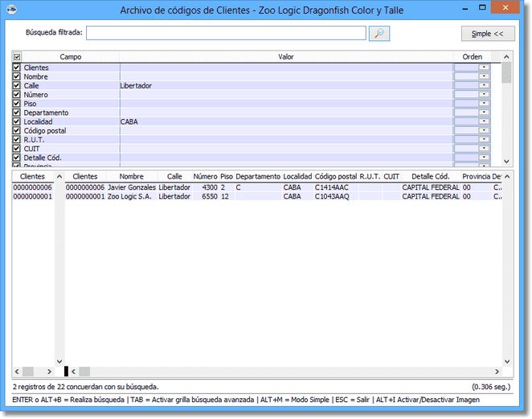The image size is (532, 419).
Task: Click the Calle value cell containing Libertador
Action: [x=286, y=85]
